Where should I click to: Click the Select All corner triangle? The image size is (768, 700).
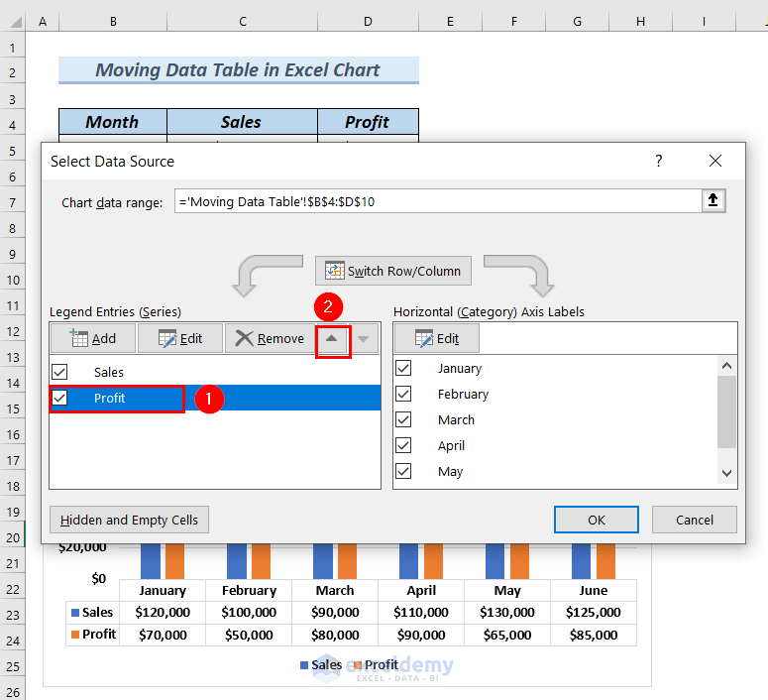point(16,22)
